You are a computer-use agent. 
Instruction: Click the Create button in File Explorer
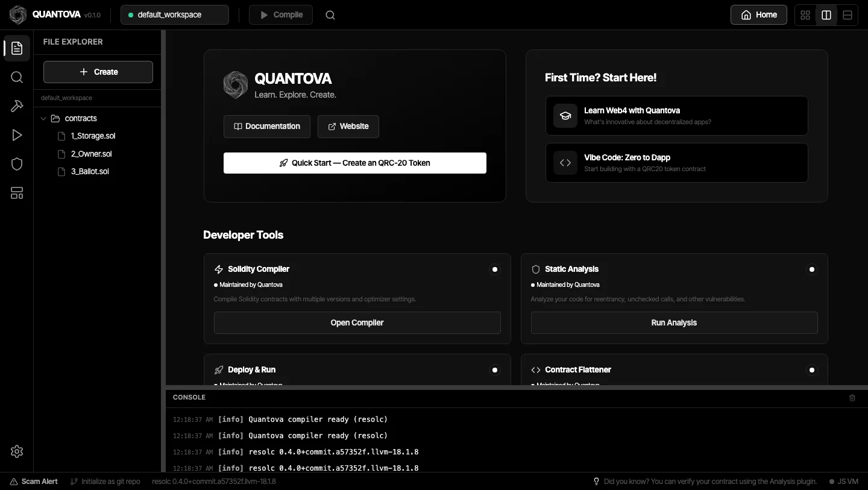(x=98, y=72)
